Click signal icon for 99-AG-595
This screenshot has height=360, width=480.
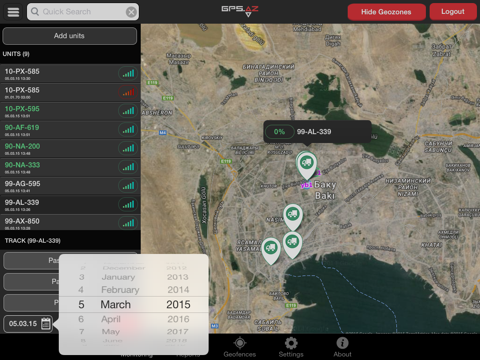[128, 186]
